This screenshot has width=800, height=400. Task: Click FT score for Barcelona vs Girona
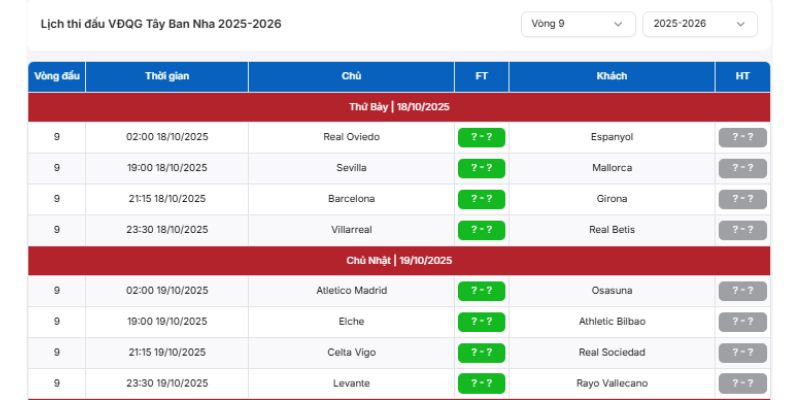pos(481,199)
